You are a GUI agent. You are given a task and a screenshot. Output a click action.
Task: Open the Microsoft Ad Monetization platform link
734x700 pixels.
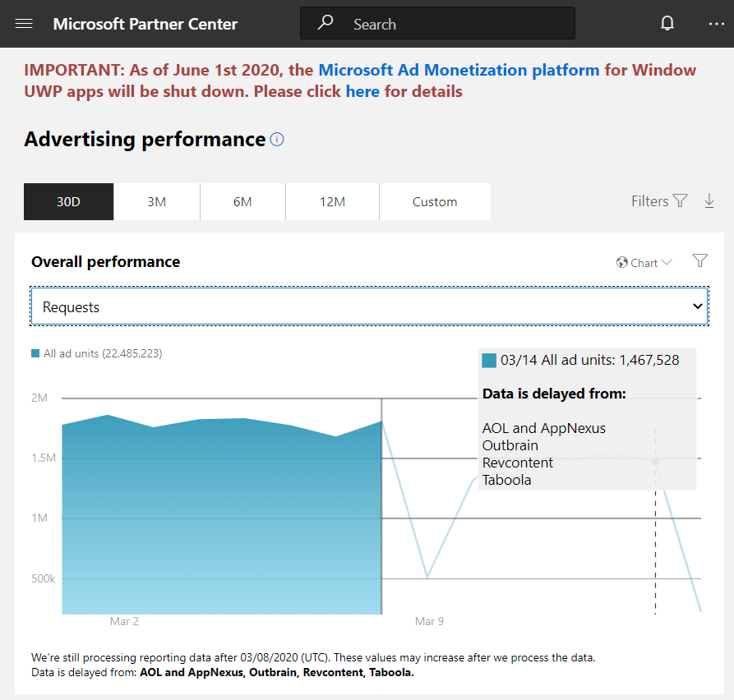459,70
